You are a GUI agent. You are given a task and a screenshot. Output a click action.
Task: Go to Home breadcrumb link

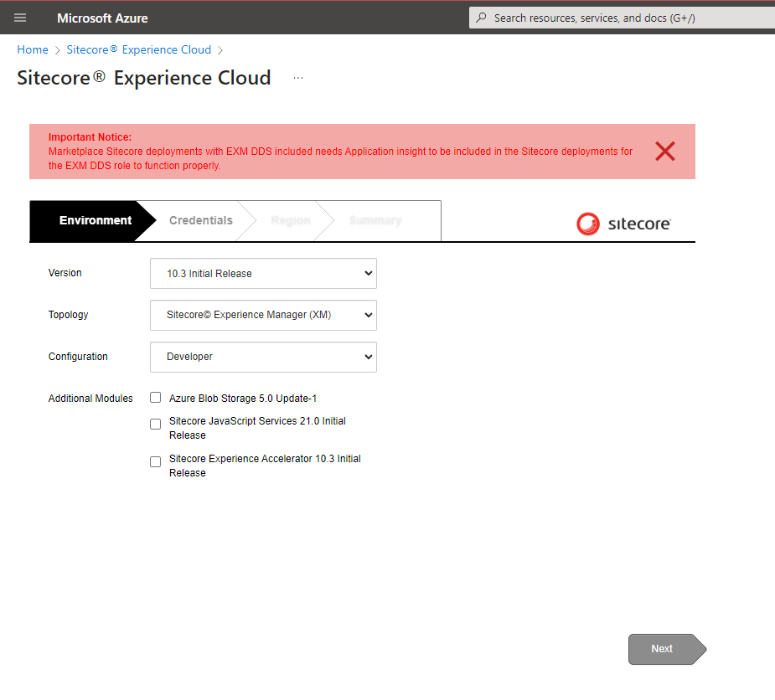coord(33,50)
